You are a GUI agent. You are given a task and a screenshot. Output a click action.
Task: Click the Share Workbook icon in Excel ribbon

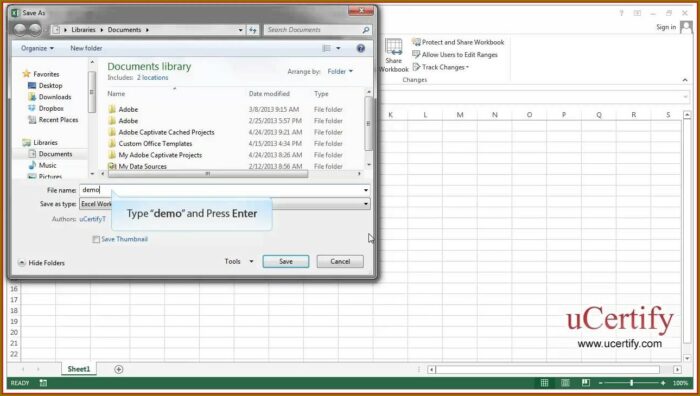click(x=393, y=56)
